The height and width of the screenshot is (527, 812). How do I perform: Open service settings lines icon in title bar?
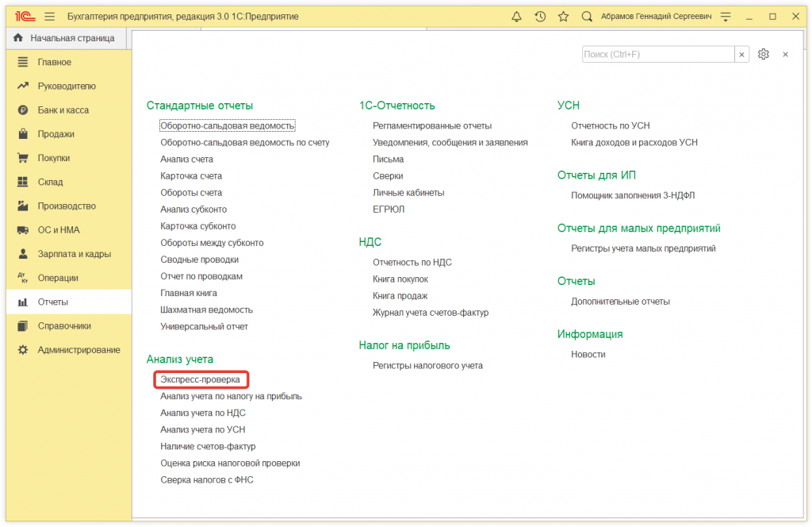pyautogui.click(x=725, y=17)
